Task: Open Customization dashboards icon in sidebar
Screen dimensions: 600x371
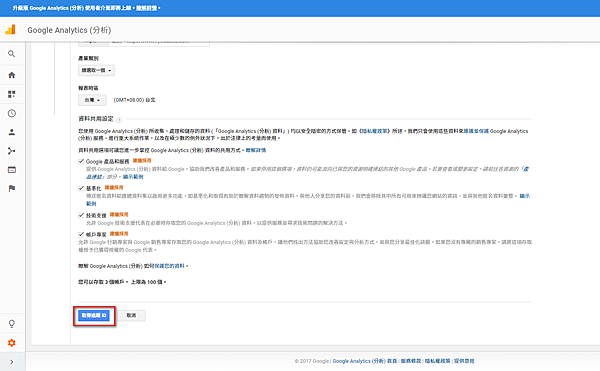Action: [x=11, y=94]
